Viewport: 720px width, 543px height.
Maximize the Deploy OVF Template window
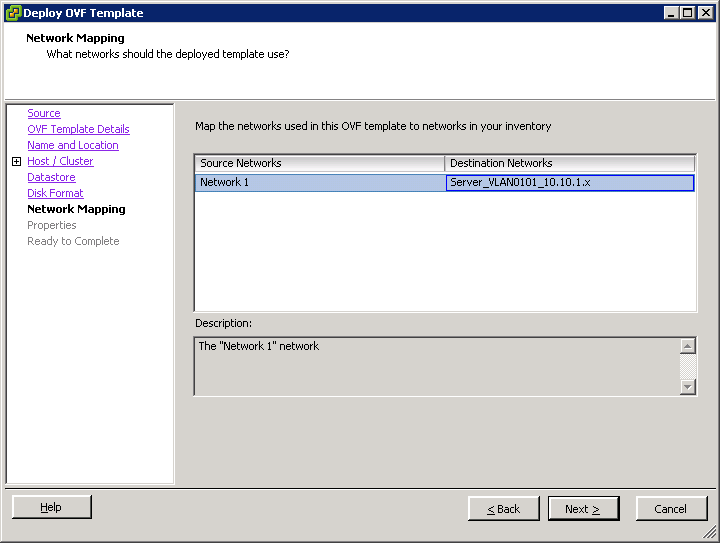[688, 13]
